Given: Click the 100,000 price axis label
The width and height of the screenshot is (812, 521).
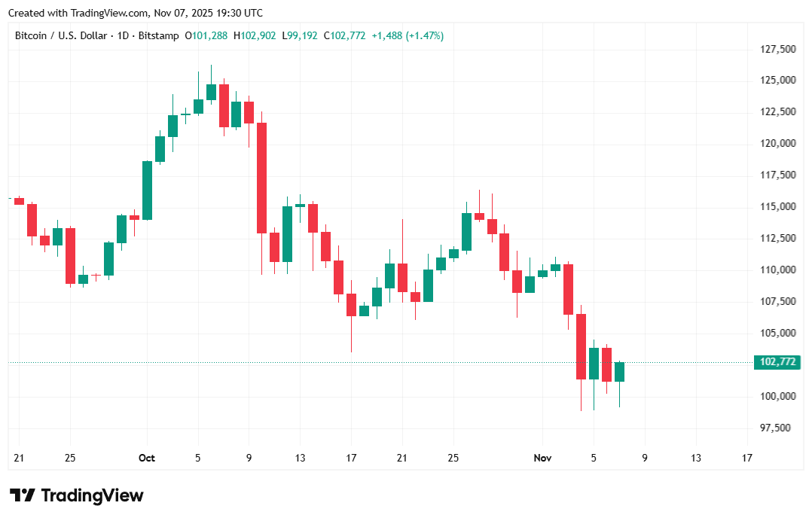Looking at the screenshot, I should pyautogui.click(x=778, y=396).
